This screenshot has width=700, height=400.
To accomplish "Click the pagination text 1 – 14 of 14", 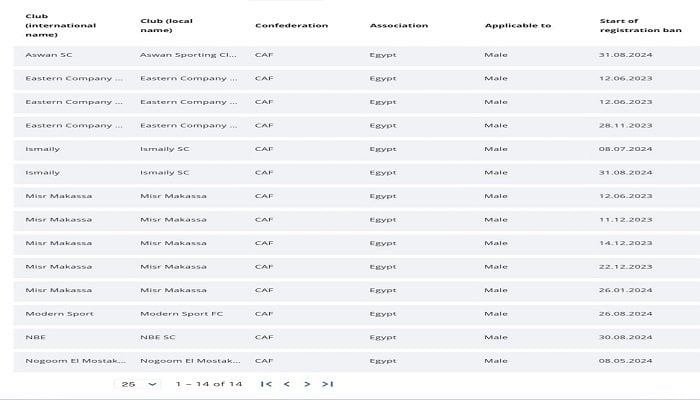I will click(x=209, y=384).
